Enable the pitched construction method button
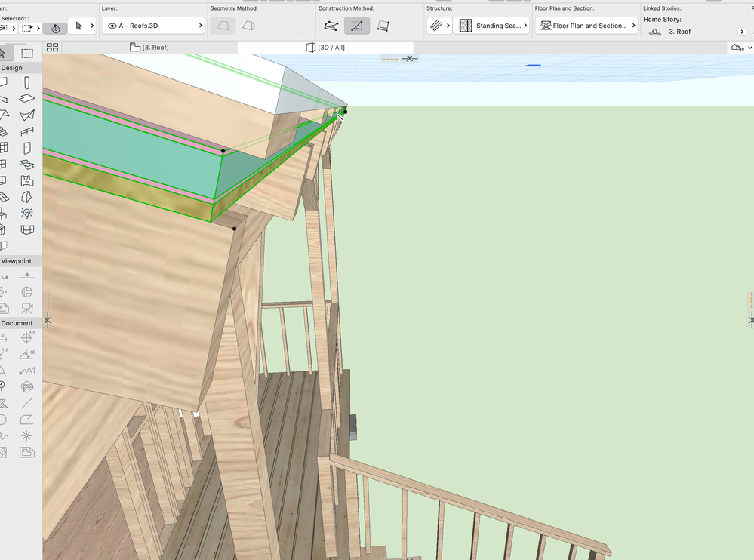The width and height of the screenshot is (754, 560). [356, 26]
